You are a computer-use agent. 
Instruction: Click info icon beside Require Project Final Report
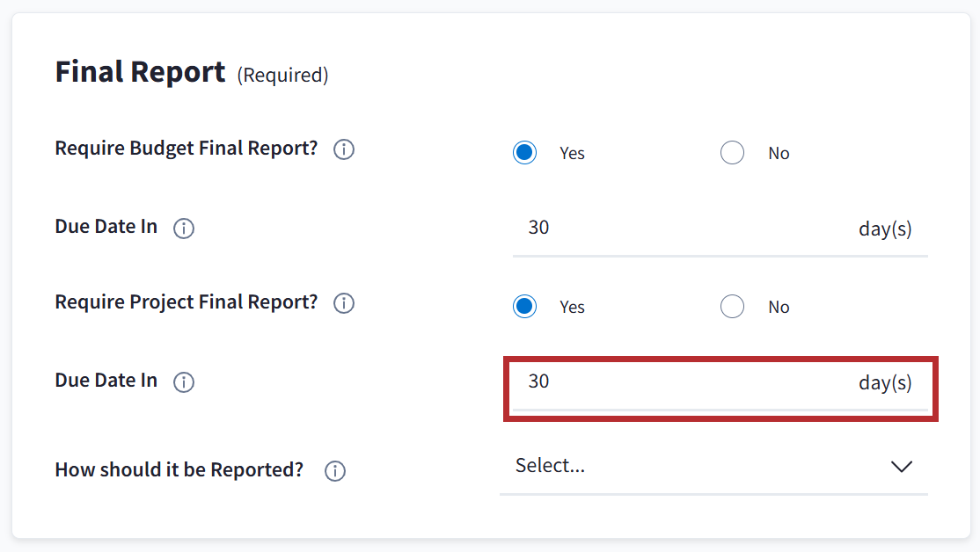point(344,303)
